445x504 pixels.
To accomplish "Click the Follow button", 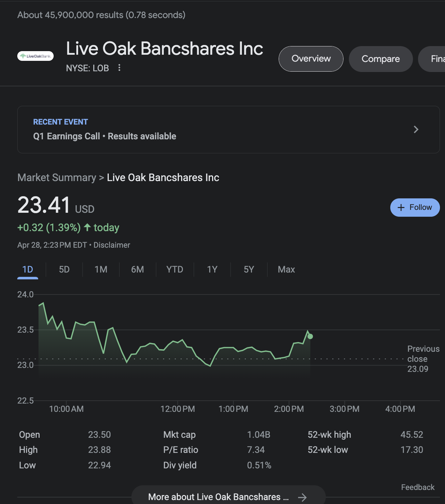I will coord(415,207).
